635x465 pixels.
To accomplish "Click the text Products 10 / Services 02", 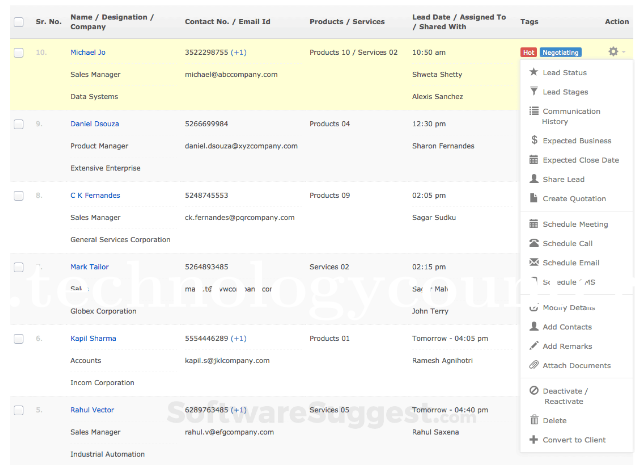I will point(354,52).
